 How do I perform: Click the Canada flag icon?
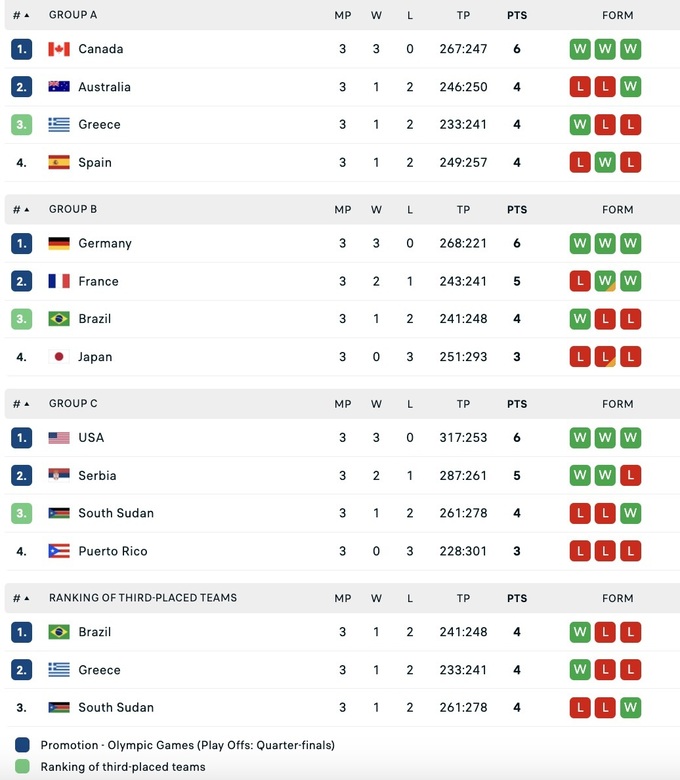[x=59, y=49]
